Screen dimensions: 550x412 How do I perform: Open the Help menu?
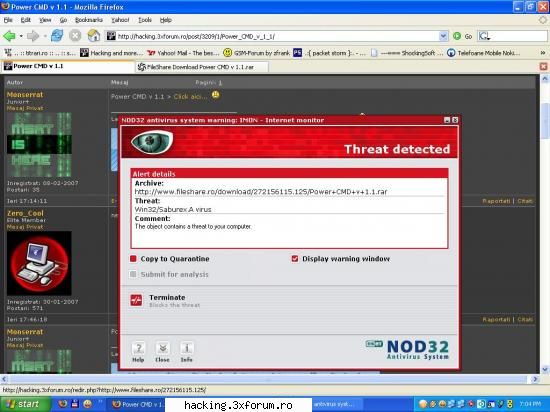click(166, 20)
